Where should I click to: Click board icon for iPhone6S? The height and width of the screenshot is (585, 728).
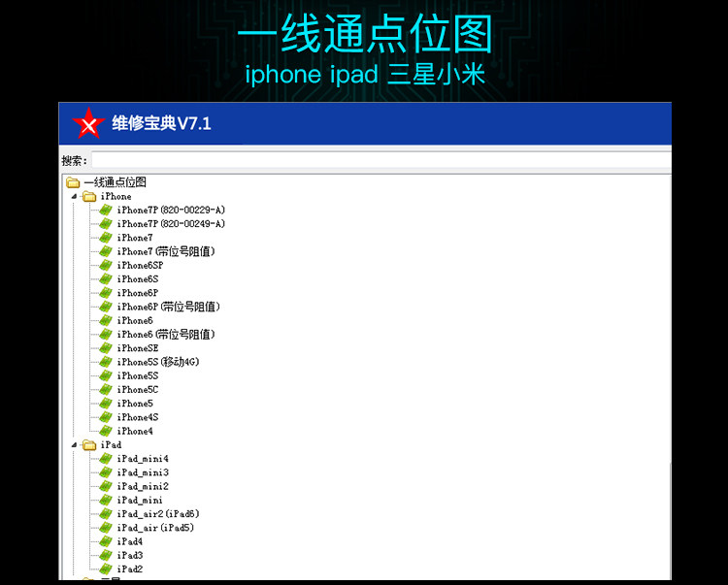[106, 279]
